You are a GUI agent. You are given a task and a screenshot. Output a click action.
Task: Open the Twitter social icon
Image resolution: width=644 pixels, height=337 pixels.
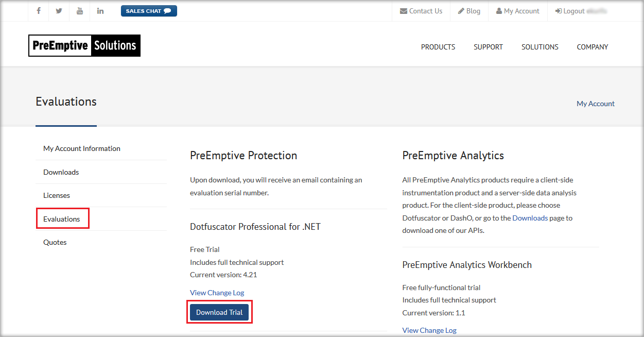59,11
